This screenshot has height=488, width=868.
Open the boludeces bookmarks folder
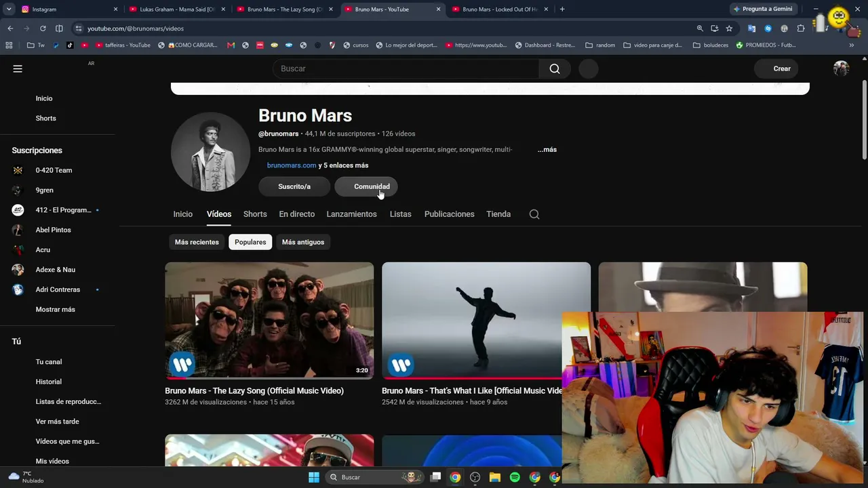pos(711,45)
